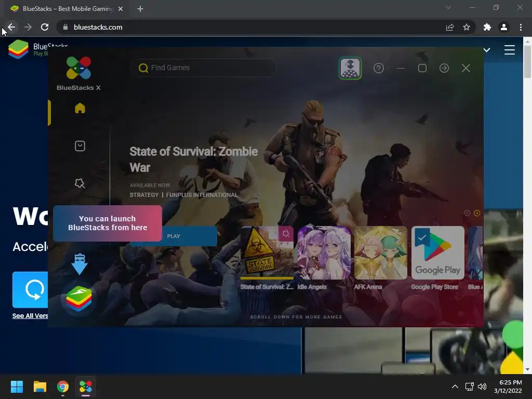This screenshot has width=532, height=399.
Task: Open the clock and date panel
Action: (x=508, y=387)
